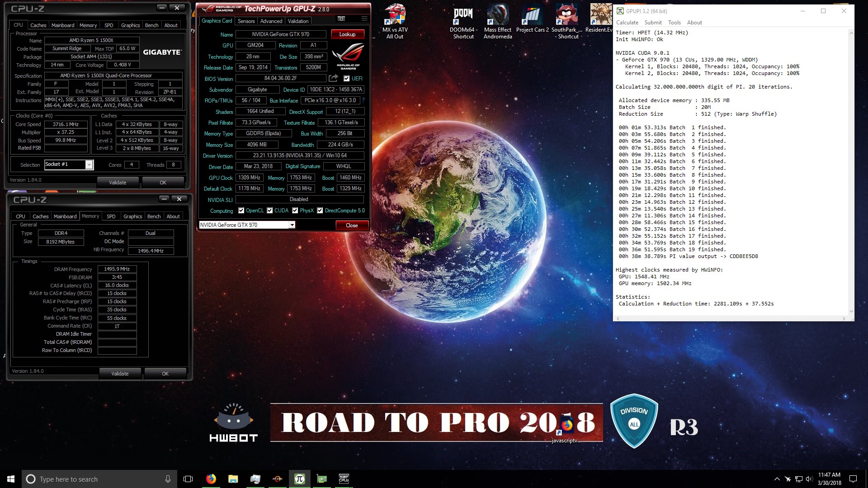Screen dimensions: 868x488
Task: Click the Bus Interface question mark
Action: point(363,100)
